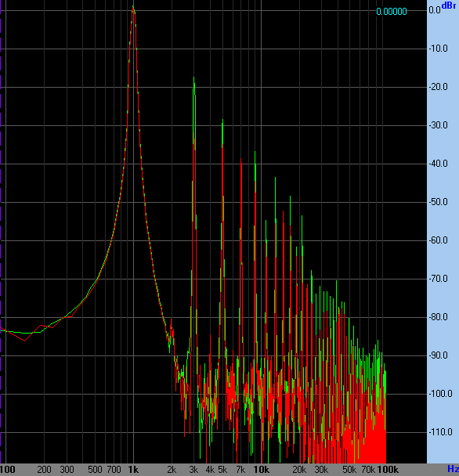The height and width of the screenshot is (476, 459).
Task: Click the 1k fundamental peak top
Action: [133, 7]
